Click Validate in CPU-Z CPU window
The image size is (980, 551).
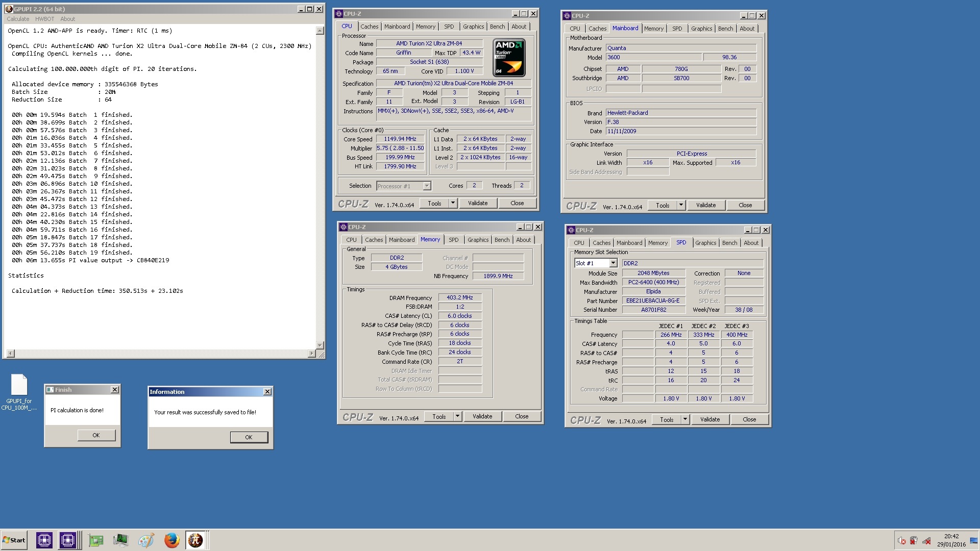point(478,203)
